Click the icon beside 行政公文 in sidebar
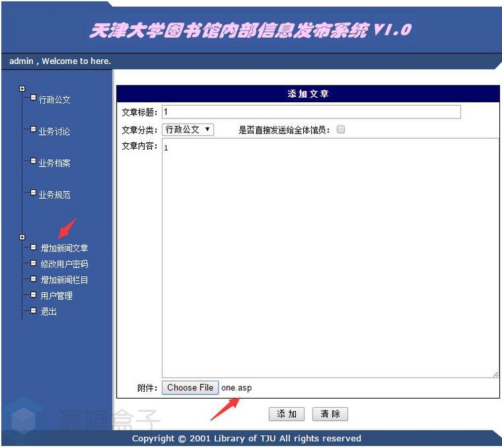Screen dimensions: 502x448 pos(33,98)
